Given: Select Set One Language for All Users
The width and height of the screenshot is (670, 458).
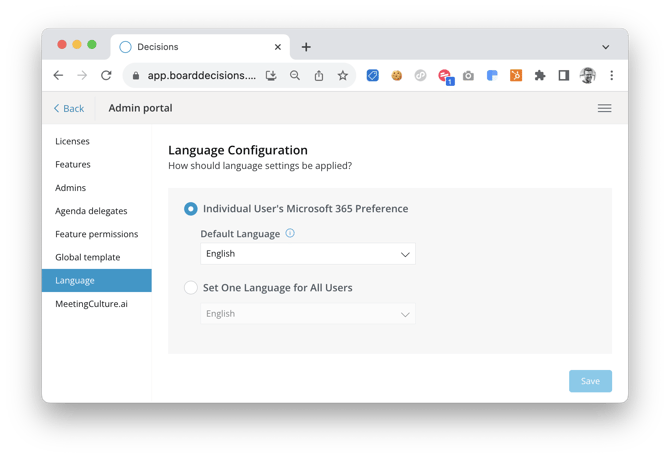Looking at the screenshot, I should pos(191,288).
